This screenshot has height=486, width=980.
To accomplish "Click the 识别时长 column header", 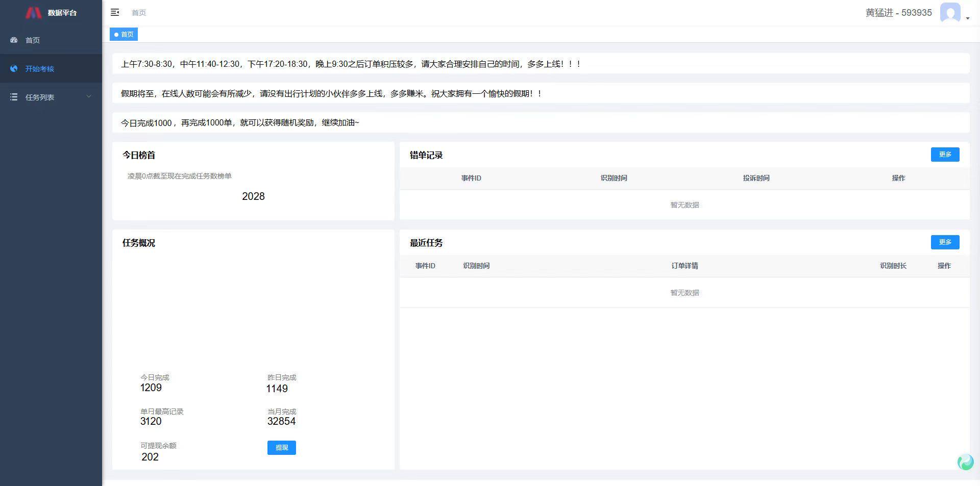I will point(893,266).
